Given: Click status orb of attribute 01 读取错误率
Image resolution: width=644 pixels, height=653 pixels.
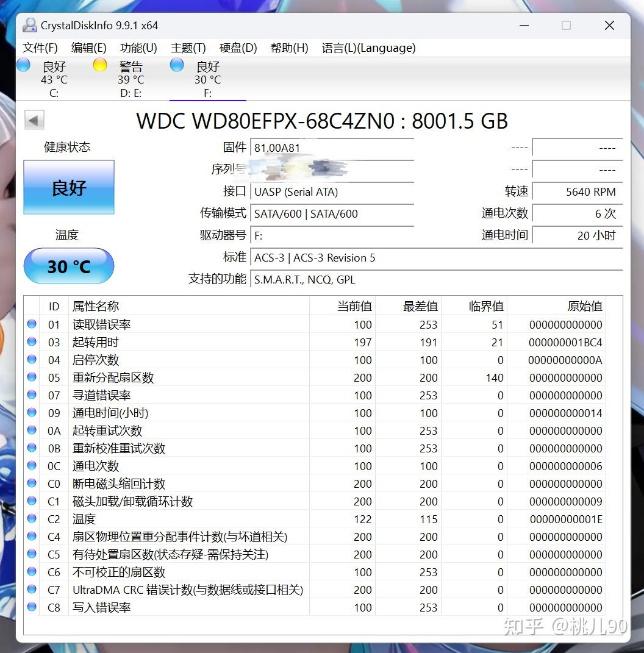Looking at the screenshot, I should tap(32, 324).
